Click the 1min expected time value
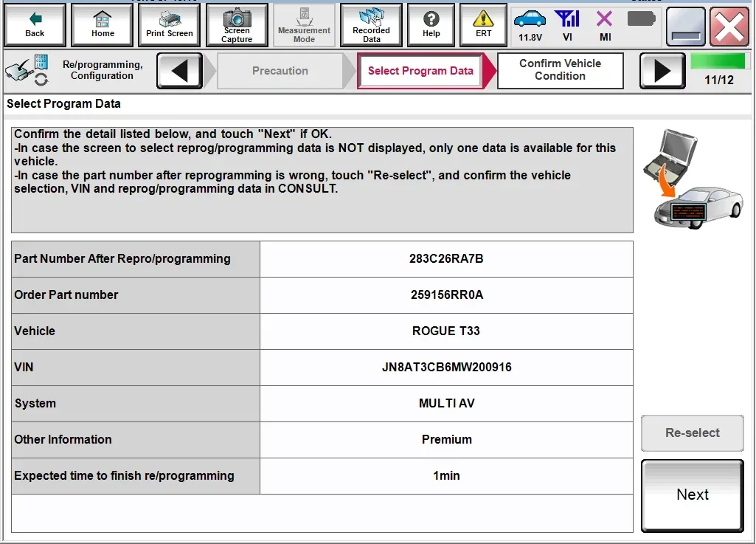The width and height of the screenshot is (756, 544). point(446,476)
